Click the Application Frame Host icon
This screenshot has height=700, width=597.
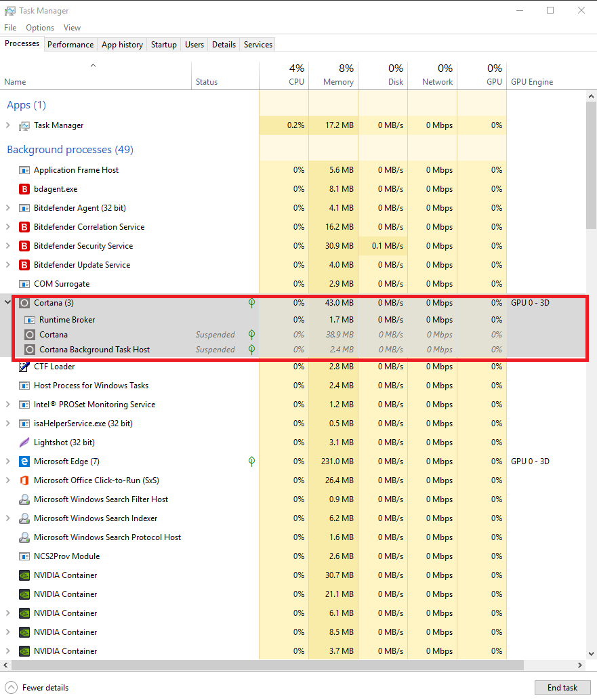24,170
